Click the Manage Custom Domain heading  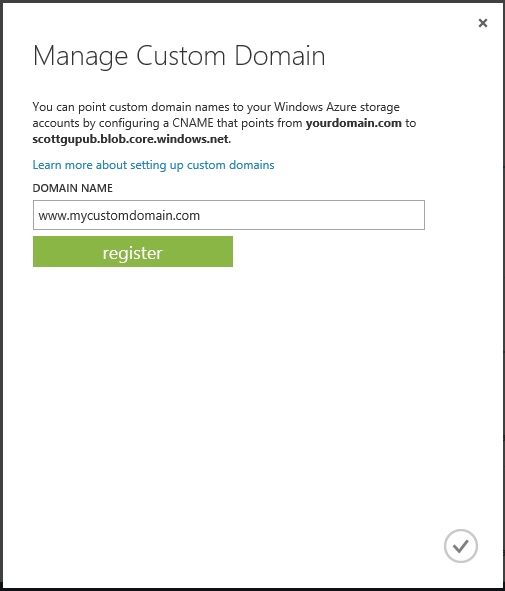(179, 57)
